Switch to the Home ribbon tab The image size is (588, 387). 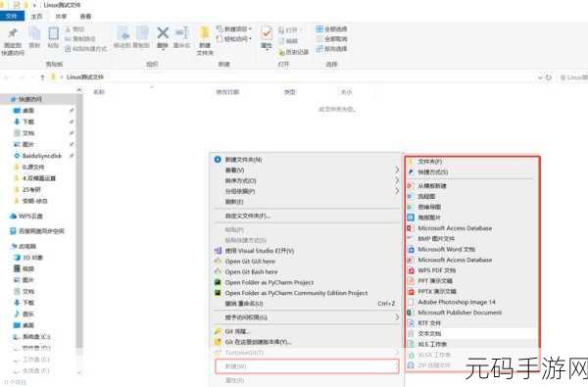pos(37,16)
